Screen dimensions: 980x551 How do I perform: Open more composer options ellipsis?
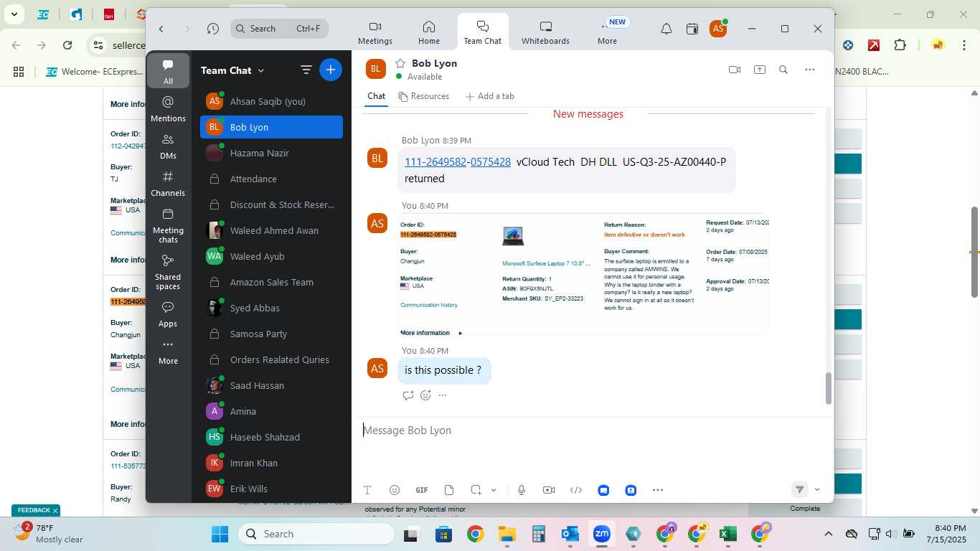(x=658, y=490)
